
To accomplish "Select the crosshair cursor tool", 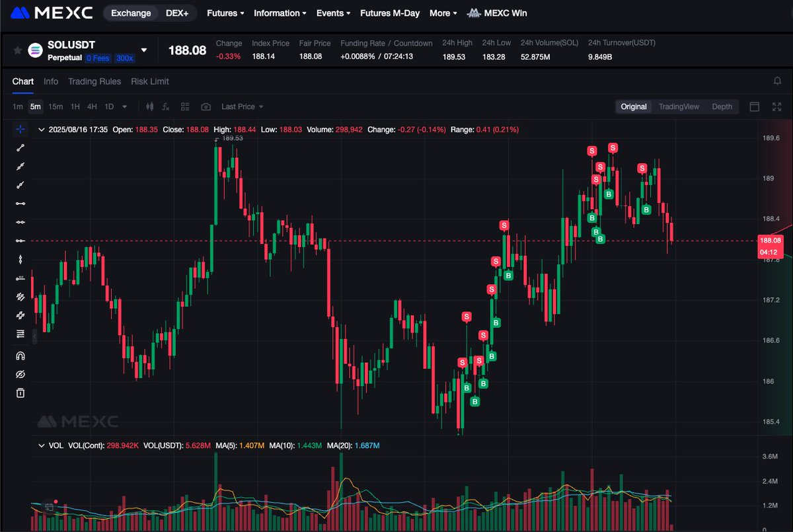I will point(20,130).
